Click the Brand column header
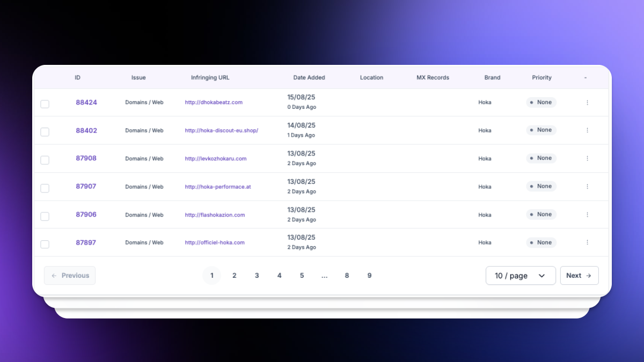Image resolution: width=644 pixels, height=362 pixels. coord(492,78)
